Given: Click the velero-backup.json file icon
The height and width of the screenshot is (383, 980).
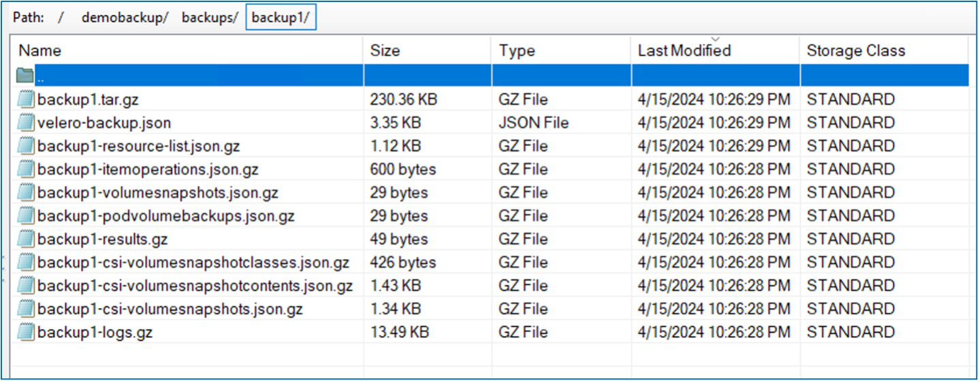Looking at the screenshot, I should click(26, 123).
